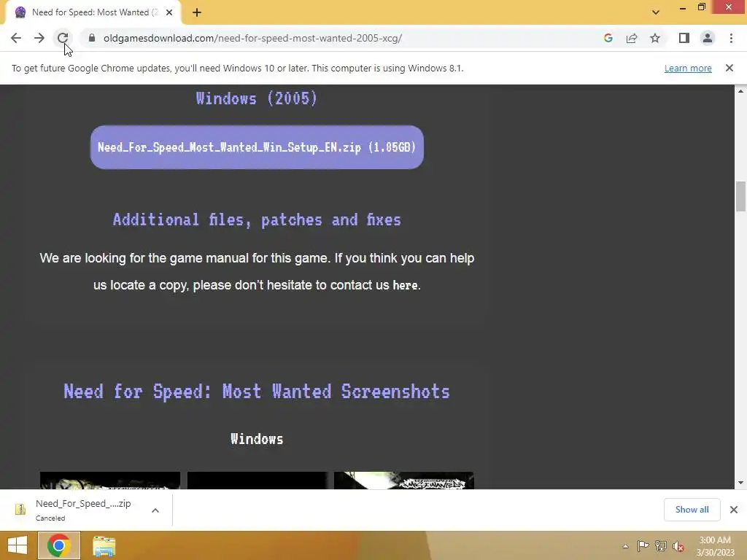
Task: Follow the contact us here link
Action: pyautogui.click(x=405, y=285)
